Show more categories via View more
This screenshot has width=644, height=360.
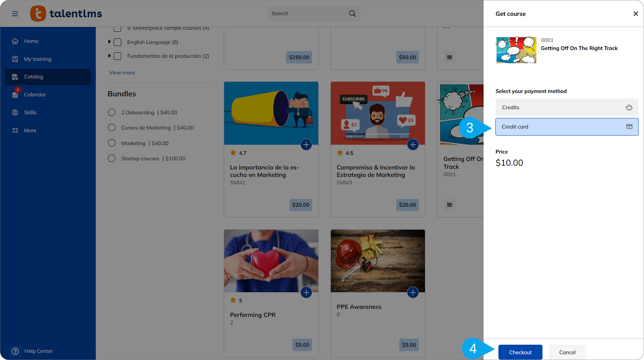point(122,73)
